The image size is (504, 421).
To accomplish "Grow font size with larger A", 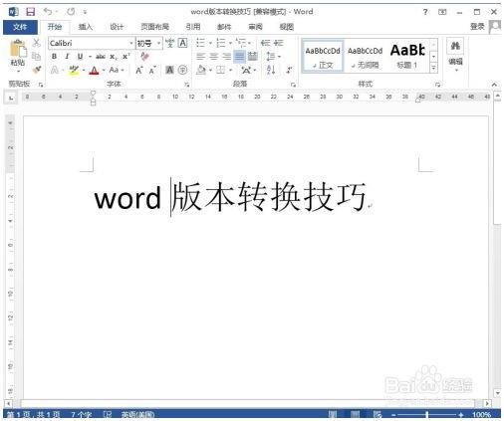I will coord(139,70).
